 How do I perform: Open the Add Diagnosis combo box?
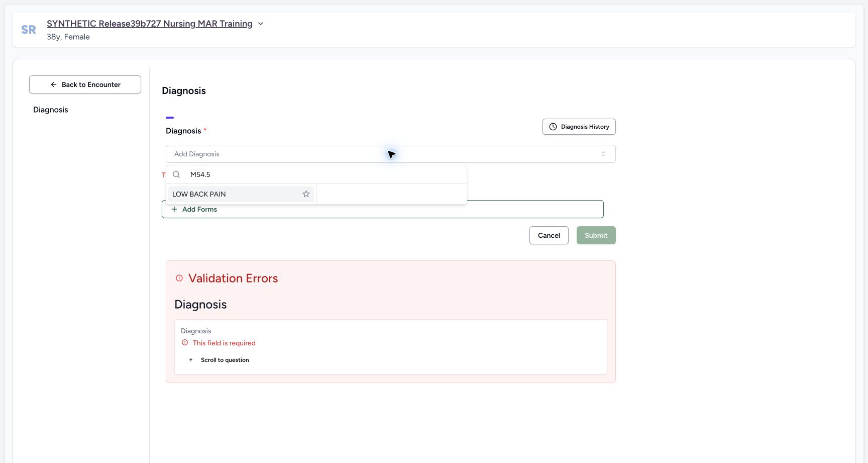(390, 154)
